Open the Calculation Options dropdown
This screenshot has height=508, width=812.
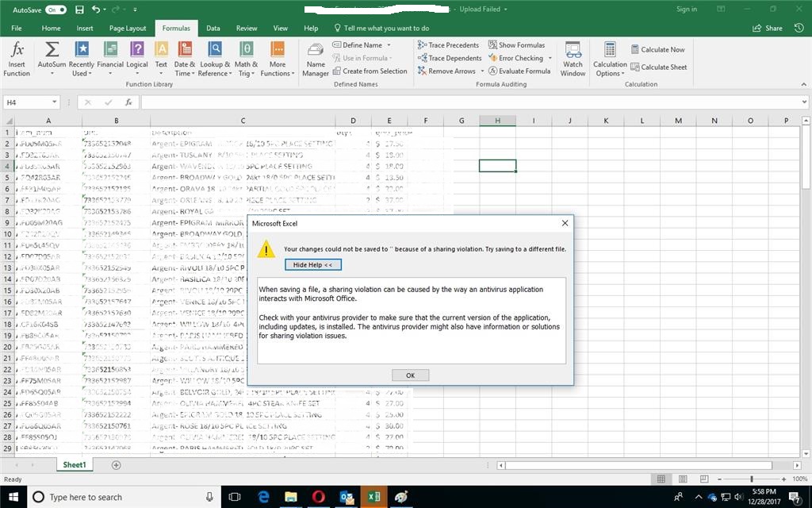[x=610, y=59]
